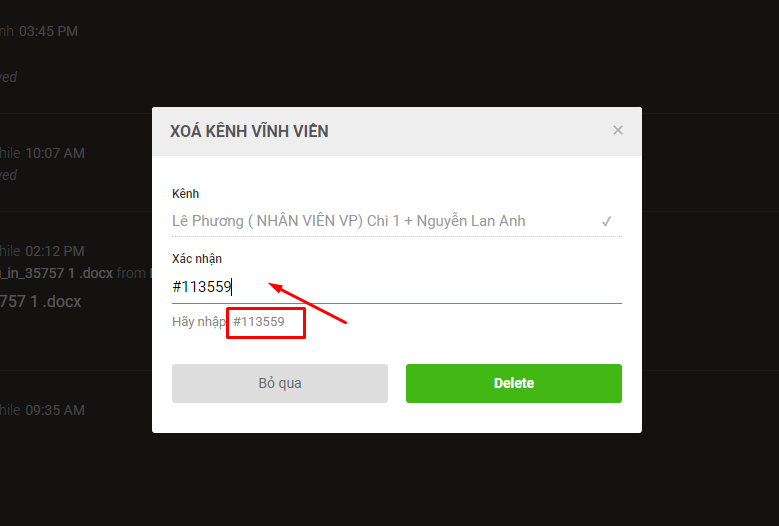Click the Xác nhận field label

197,259
